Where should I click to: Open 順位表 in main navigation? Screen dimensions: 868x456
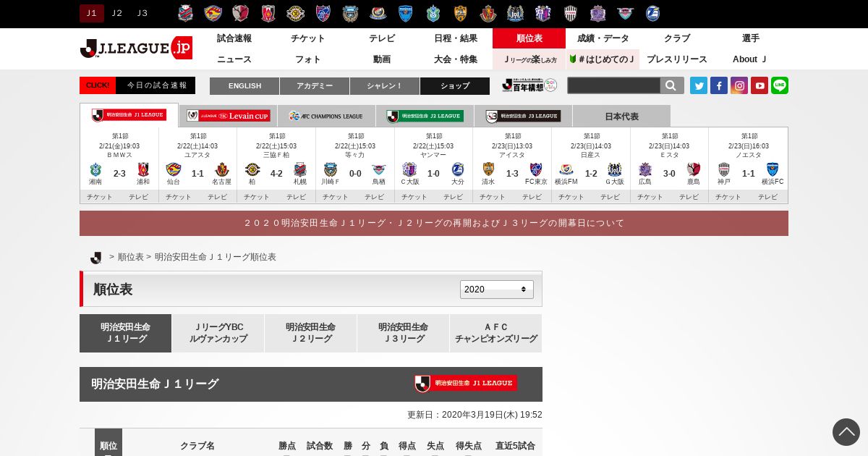click(x=529, y=38)
